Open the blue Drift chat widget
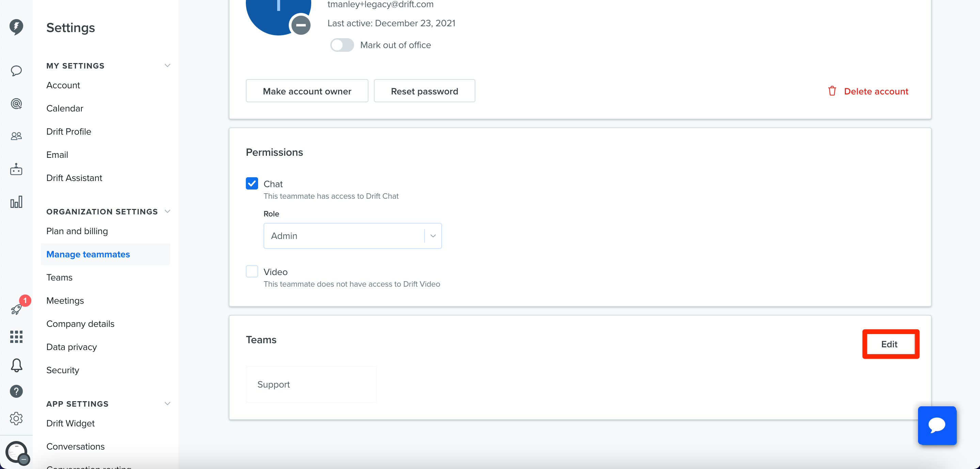This screenshot has width=980, height=469. tap(937, 425)
